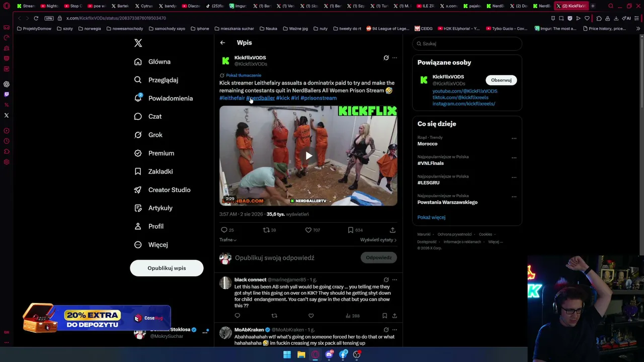Open X panel in Opera sidebar
644x362 pixels.
click(x=7, y=116)
